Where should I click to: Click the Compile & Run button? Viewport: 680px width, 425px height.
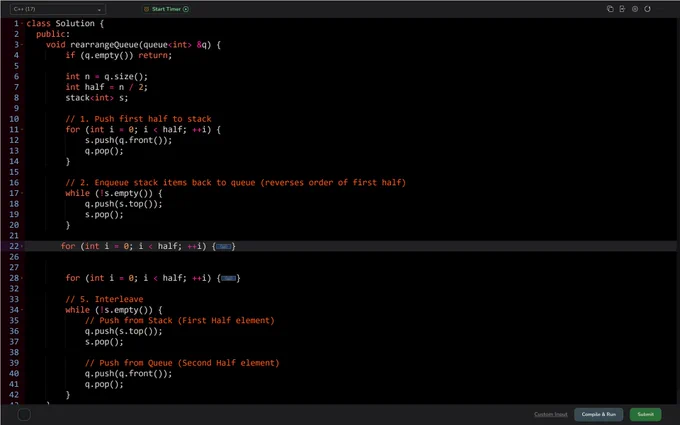pos(598,414)
